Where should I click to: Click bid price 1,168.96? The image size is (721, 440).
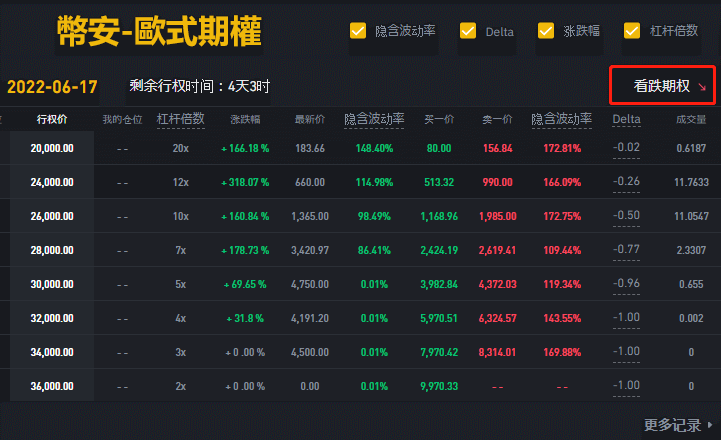tap(439, 217)
